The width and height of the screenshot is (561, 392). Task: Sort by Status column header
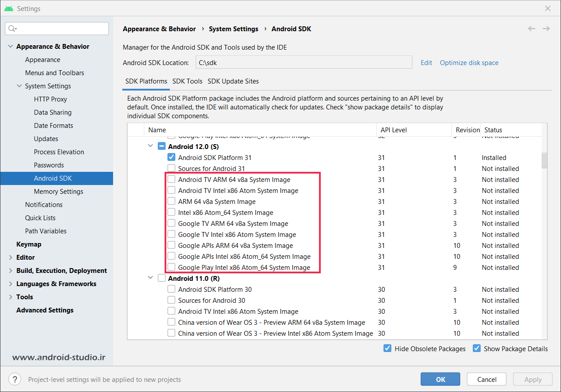pos(511,130)
